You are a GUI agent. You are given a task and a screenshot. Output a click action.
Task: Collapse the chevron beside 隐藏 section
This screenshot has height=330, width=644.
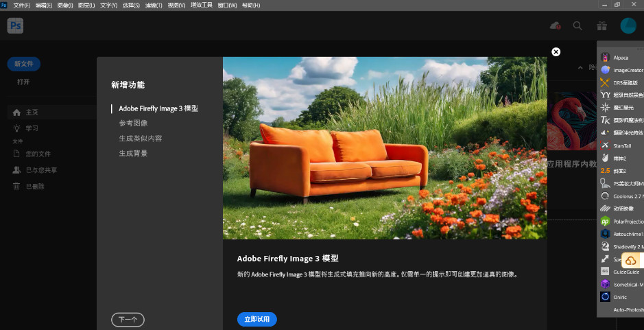click(580, 67)
